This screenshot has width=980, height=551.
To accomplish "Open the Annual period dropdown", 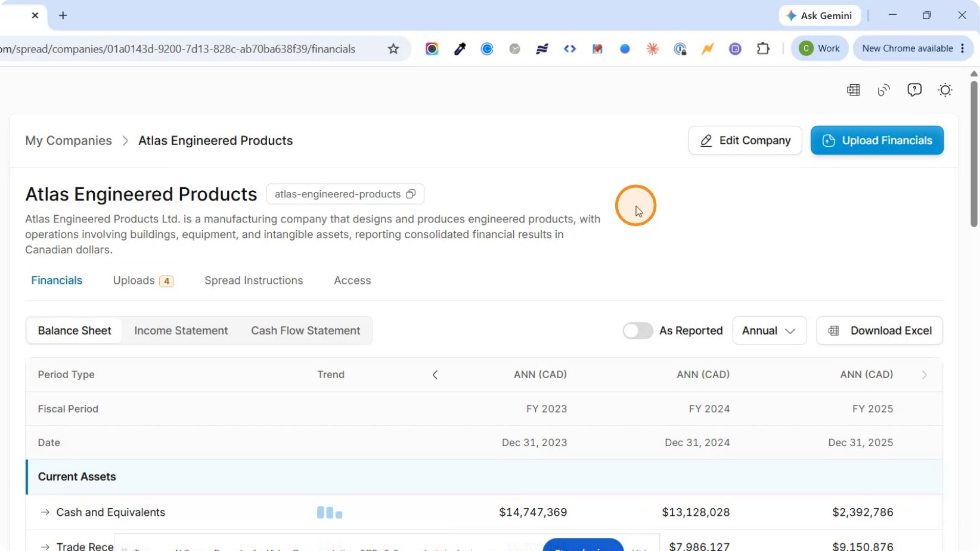I will pyautogui.click(x=770, y=330).
